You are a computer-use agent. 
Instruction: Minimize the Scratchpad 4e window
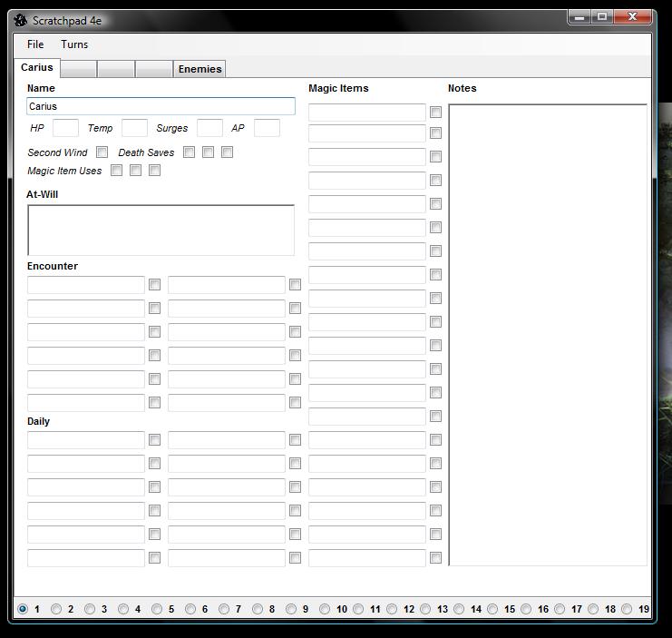(580, 16)
